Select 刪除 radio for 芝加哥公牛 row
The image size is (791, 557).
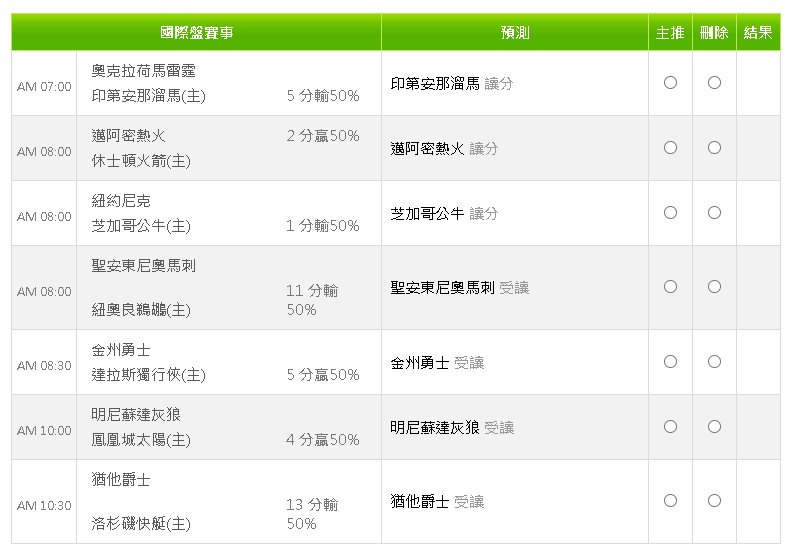[714, 213]
